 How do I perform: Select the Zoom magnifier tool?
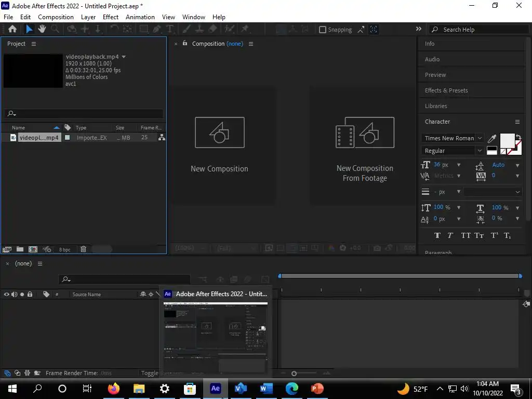(x=55, y=29)
